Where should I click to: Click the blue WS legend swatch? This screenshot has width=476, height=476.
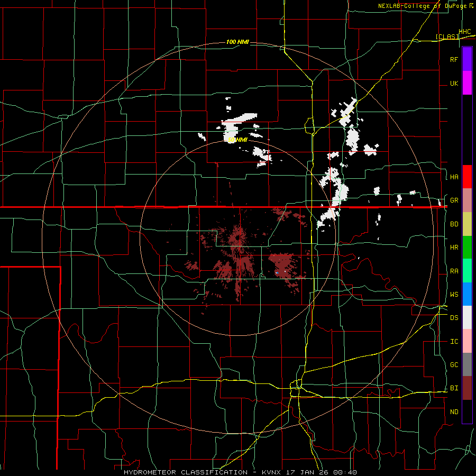point(467,294)
